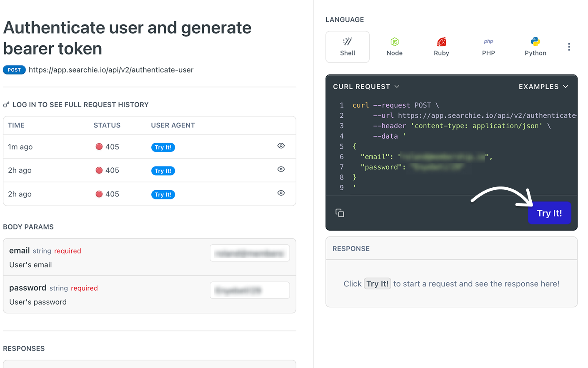588x368 pixels.
Task: Click Try It! on the 1m ago history row
Action: click(163, 147)
